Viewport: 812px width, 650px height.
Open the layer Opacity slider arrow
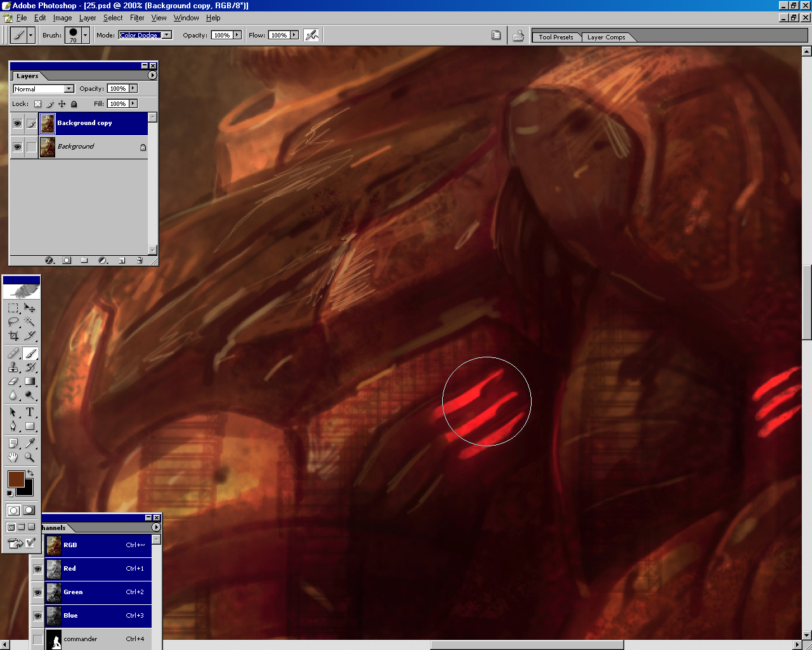(x=133, y=88)
